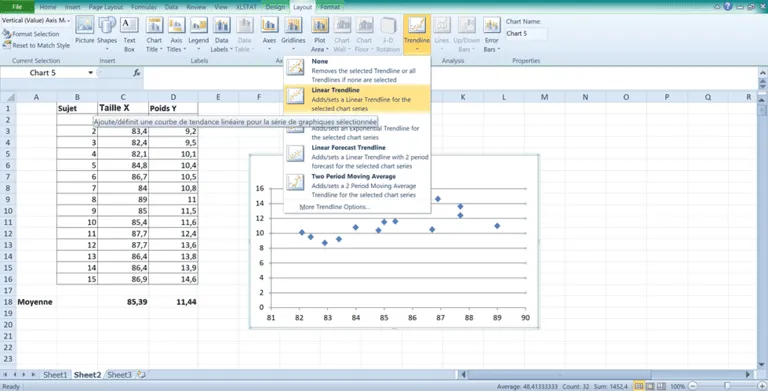
Task: Open the File tab
Action: pos(17,7)
